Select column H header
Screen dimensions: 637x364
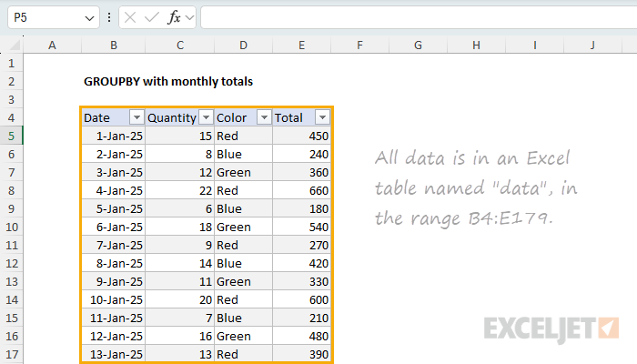point(476,45)
